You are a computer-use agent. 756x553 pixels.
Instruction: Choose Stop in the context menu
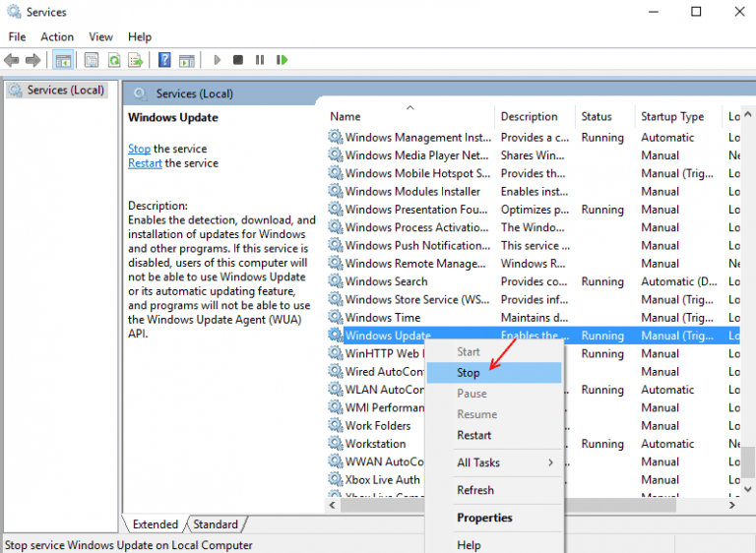tap(494, 373)
